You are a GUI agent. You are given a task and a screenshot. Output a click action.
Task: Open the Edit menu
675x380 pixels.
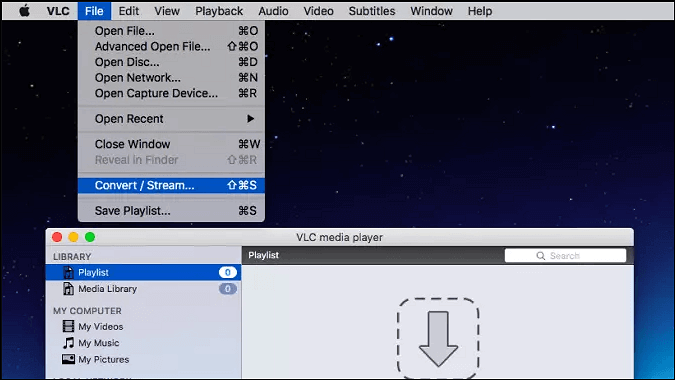pyautogui.click(x=129, y=11)
